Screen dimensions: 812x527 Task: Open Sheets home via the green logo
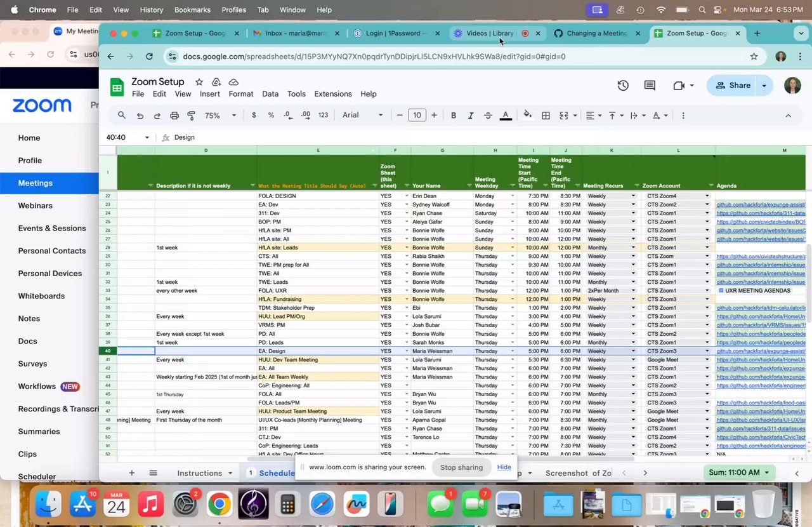tap(117, 88)
